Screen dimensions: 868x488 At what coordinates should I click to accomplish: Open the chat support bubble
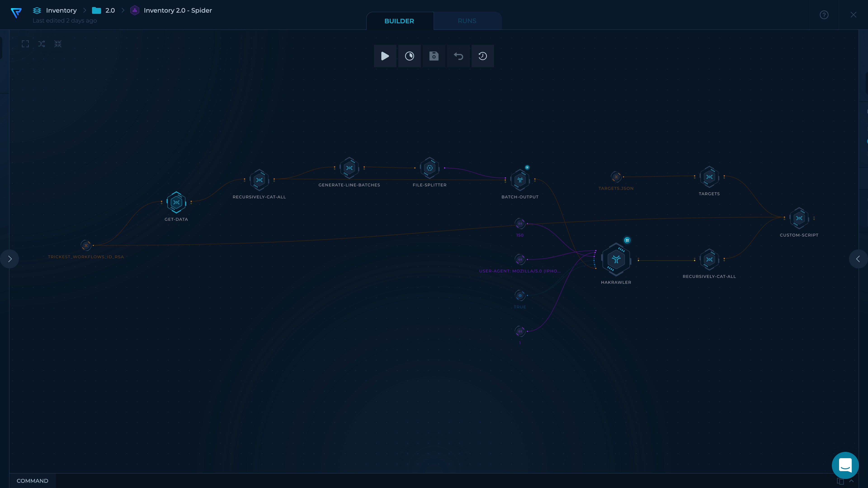pyautogui.click(x=845, y=465)
